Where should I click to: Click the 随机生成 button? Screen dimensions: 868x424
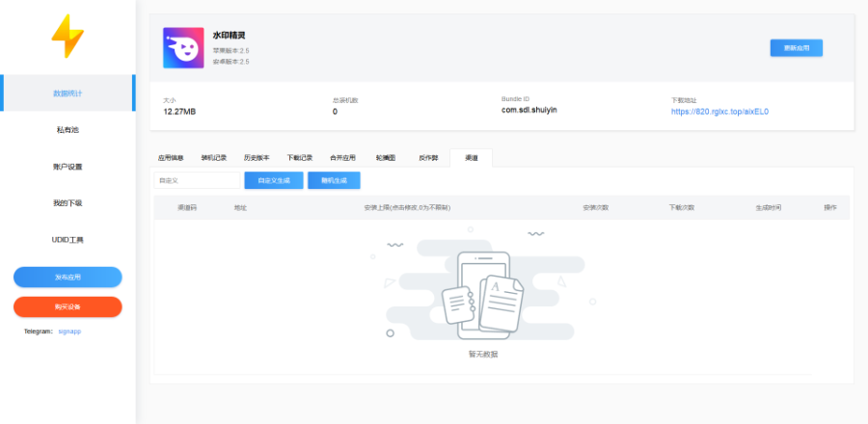(x=334, y=180)
